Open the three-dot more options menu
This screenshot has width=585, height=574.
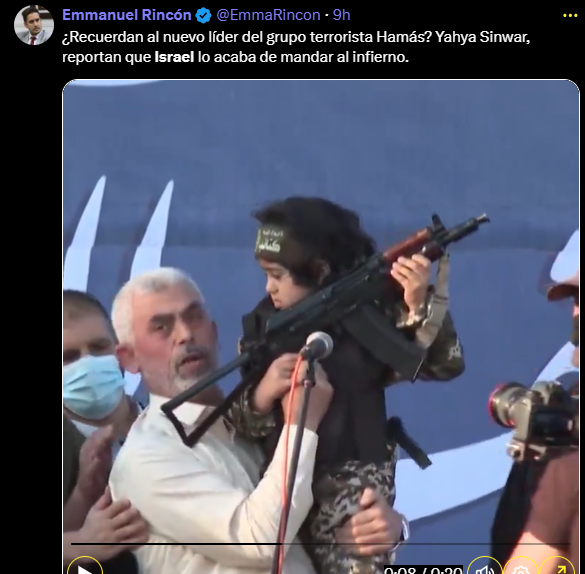pyautogui.click(x=570, y=16)
